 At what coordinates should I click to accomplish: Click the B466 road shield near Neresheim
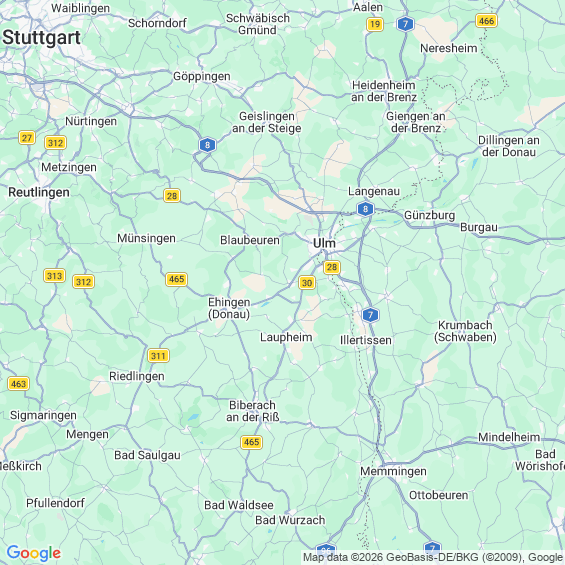coord(486,21)
